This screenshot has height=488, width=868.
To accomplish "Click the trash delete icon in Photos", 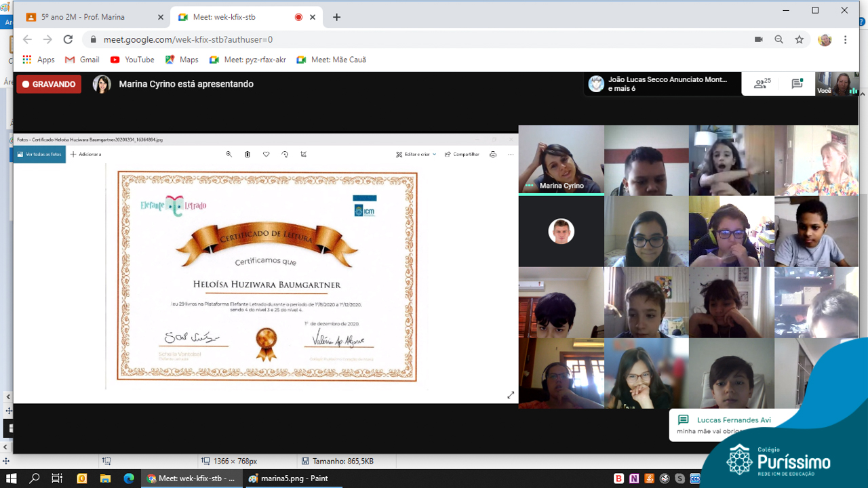I will 248,155.
